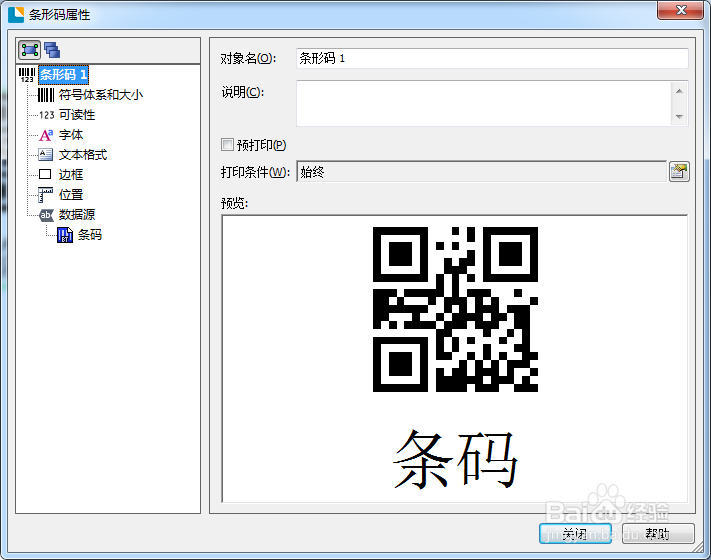Click the 对象名 input field
This screenshot has width=711, height=560.
[x=492, y=58]
